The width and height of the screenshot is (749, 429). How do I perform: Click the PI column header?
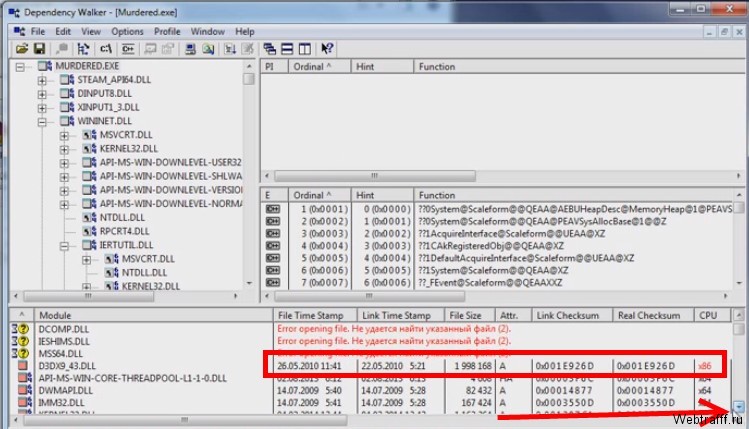[274, 66]
